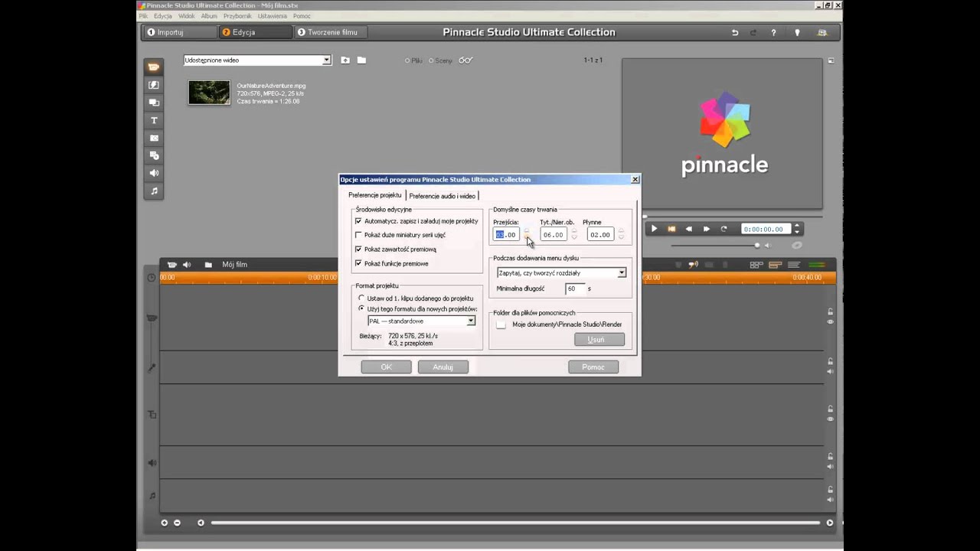This screenshot has height=551, width=980.
Task: Open the video album camera icon
Action: 154,67
